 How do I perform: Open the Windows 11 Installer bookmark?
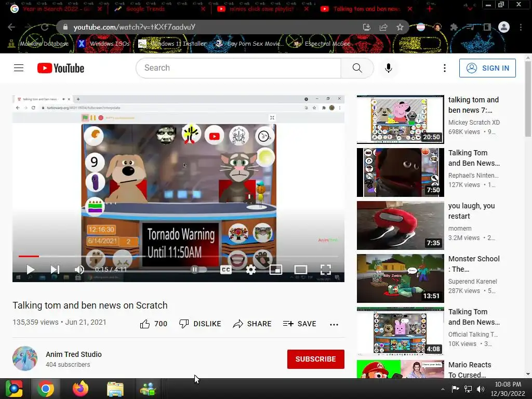click(172, 44)
